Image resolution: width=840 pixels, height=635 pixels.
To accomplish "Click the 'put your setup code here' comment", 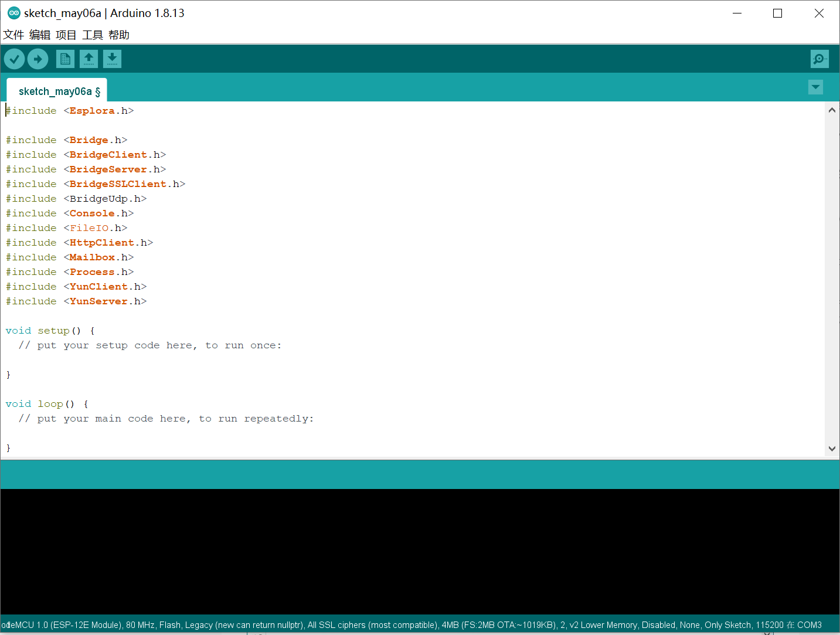I will 150,345.
